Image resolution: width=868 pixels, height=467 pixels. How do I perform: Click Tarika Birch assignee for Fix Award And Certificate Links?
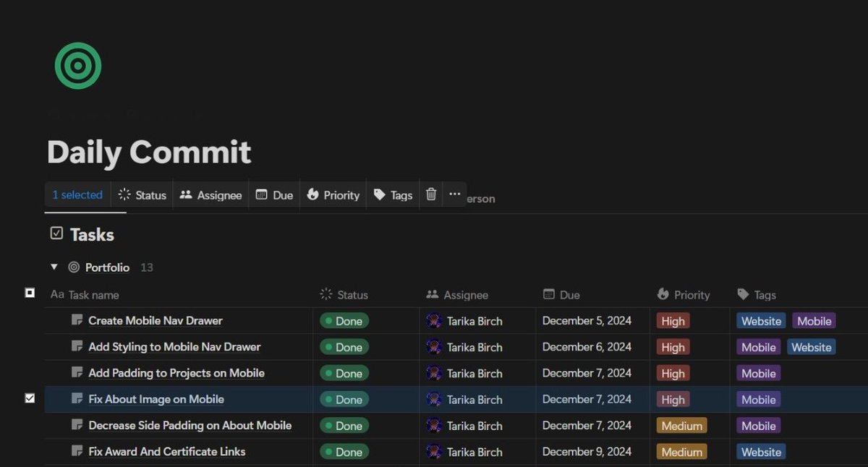[464, 451]
